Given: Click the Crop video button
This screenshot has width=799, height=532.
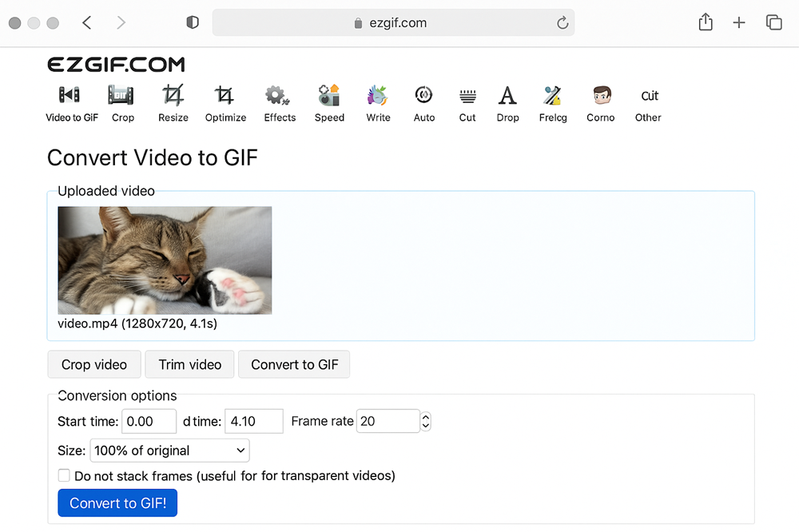Looking at the screenshot, I should 94,364.
